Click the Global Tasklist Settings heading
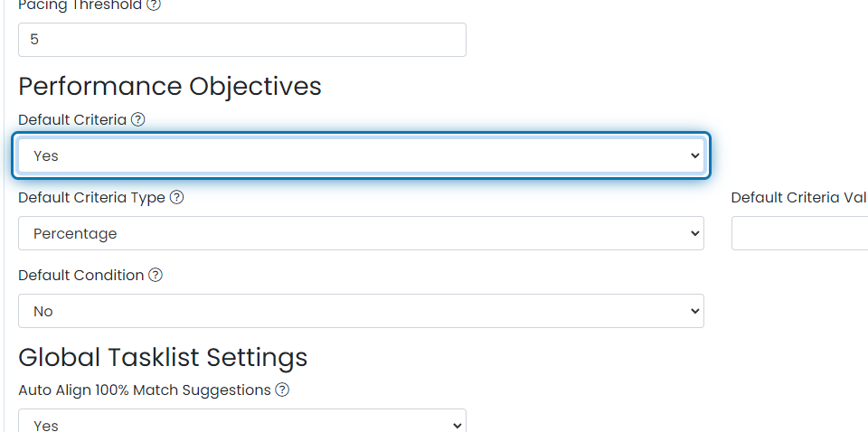868x432 pixels. tap(163, 357)
